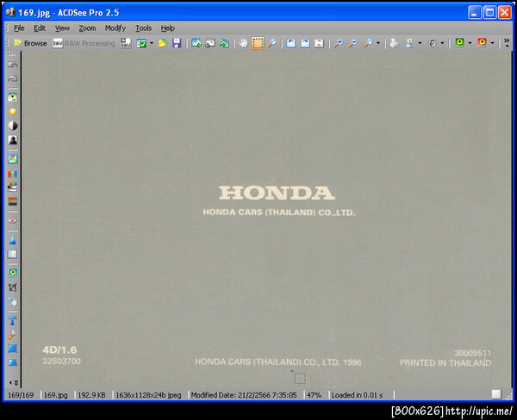The height and width of the screenshot is (420, 517).
Task: Click the image with green plus icon
Action: point(196,43)
